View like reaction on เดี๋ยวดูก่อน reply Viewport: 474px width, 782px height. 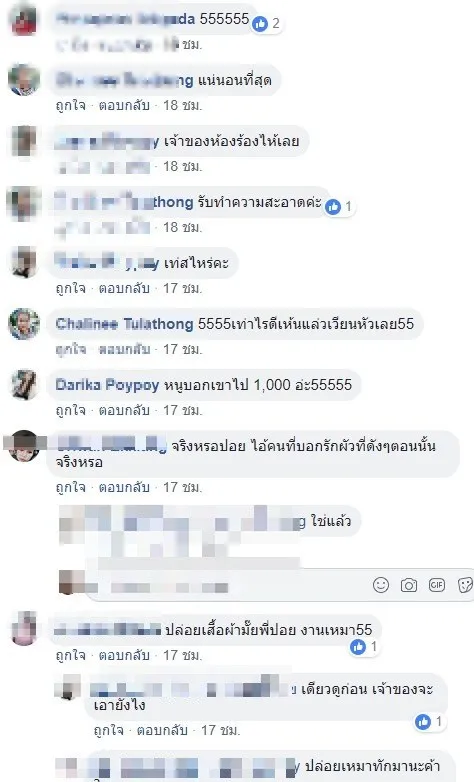click(429, 721)
